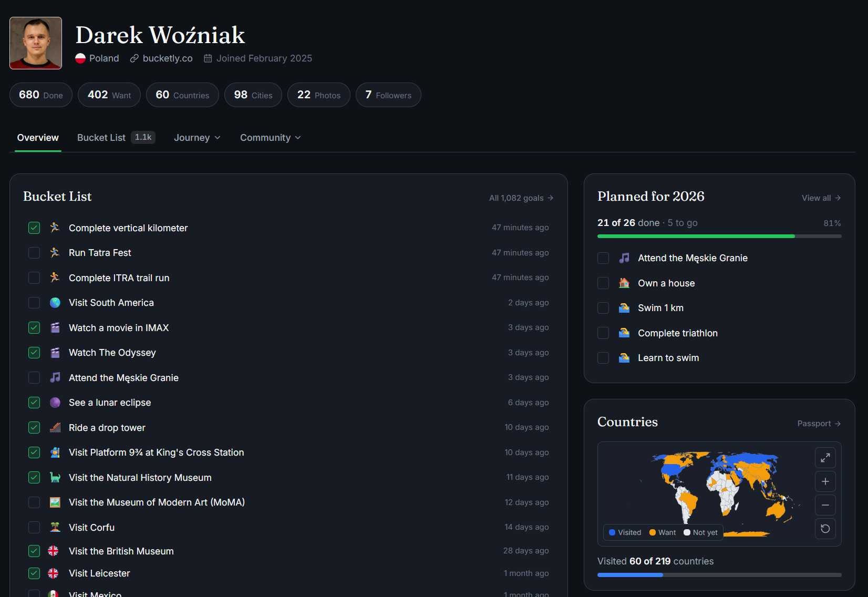Click the swimmer icon beside Learn to swim
Image resolution: width=868 pixels, height=597 pixels.
(624, 358)
